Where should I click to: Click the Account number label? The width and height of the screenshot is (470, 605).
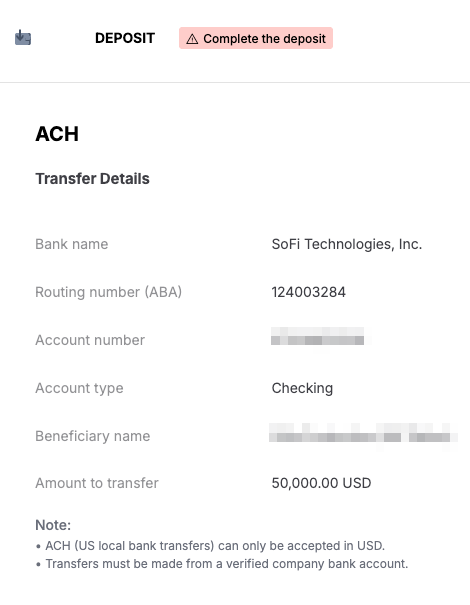pos(90,340)
